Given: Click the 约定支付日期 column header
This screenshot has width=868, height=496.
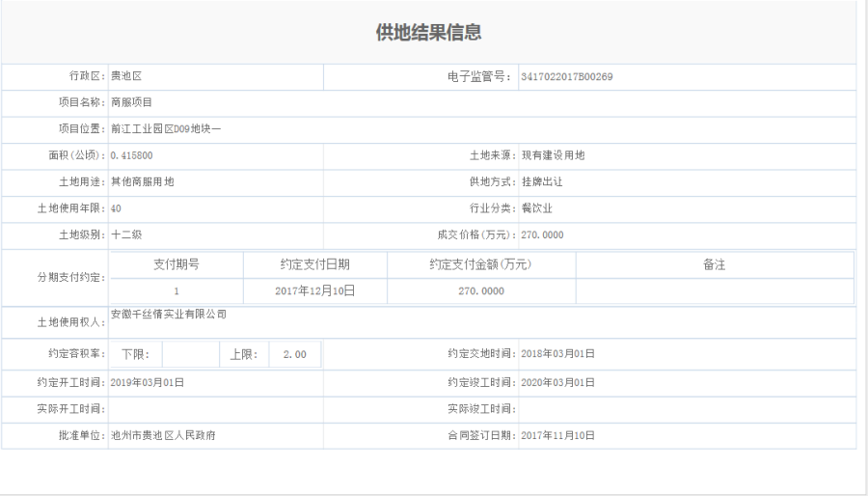Looking at the screenshot, I should [315, 264].
